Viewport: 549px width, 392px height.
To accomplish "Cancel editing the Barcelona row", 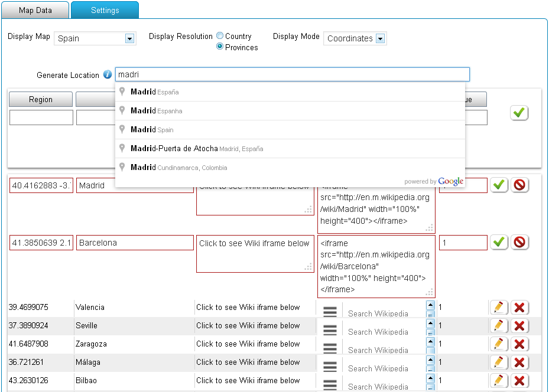I will click(519, 242).
